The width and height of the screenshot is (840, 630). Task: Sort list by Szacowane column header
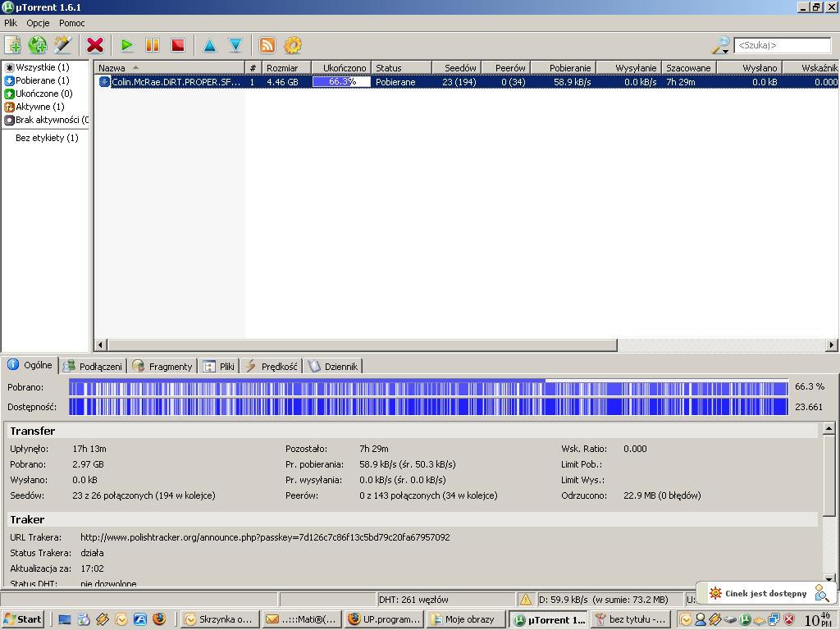click(x=689, y=68)
